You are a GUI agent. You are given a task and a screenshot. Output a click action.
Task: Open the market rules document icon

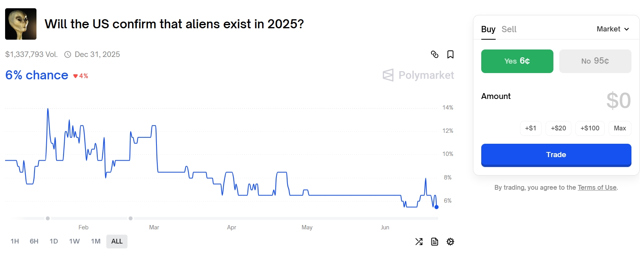tap(435, 242)
